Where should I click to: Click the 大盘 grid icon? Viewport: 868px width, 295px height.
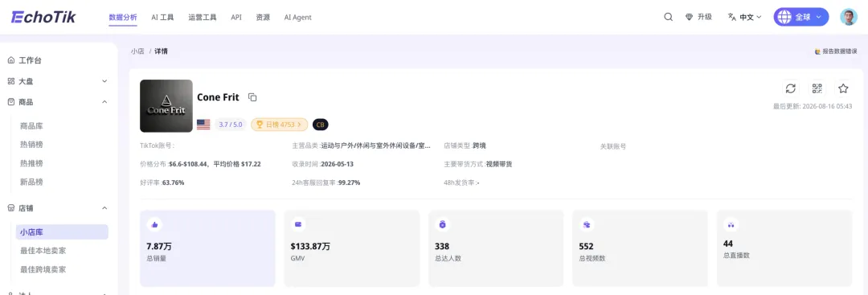pos(11,81)
